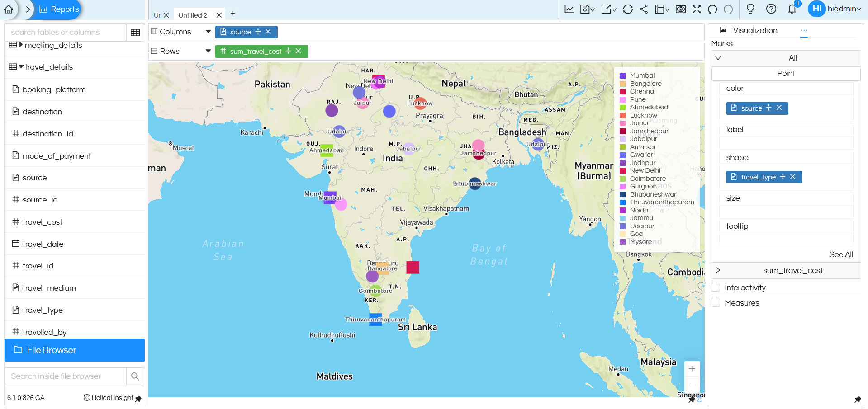Click the save report icon
Screen dimensions: 868x409
pos(586,9)
